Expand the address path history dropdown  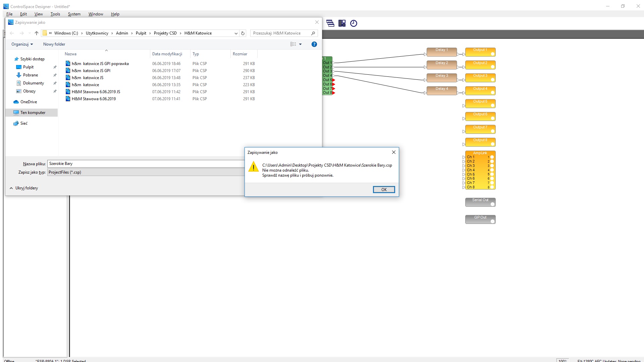coord(236,33)
